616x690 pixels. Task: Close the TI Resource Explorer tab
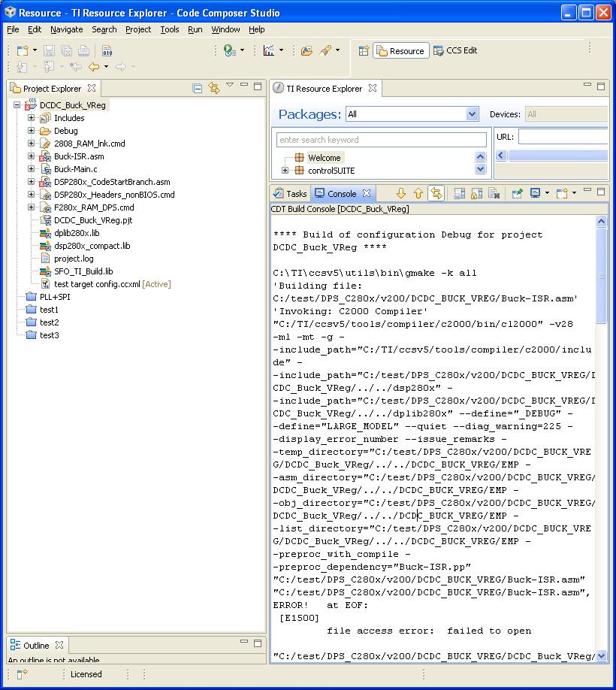click(373, 88)
